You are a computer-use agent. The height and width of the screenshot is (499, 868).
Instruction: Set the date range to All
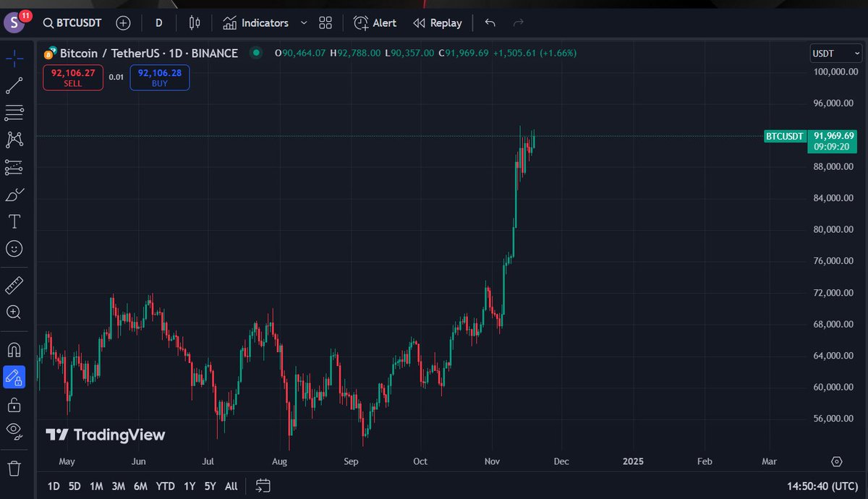tap(231, 486)
